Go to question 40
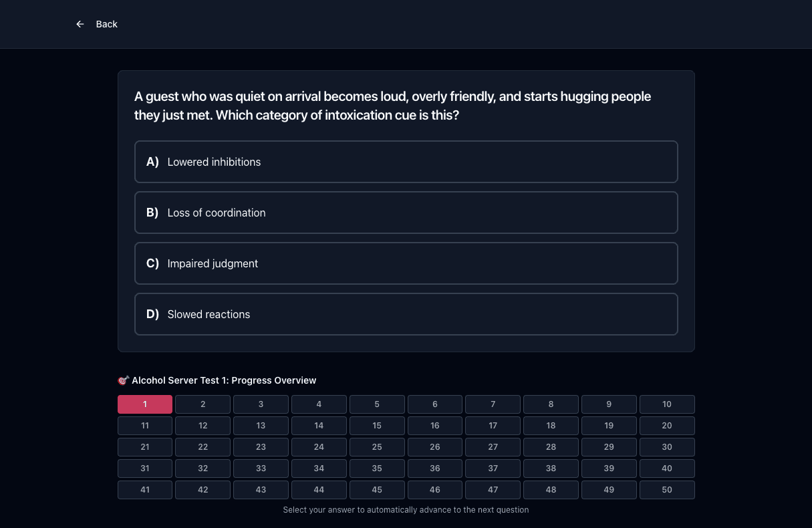812x528 pixels. click(x=667, y=469)
